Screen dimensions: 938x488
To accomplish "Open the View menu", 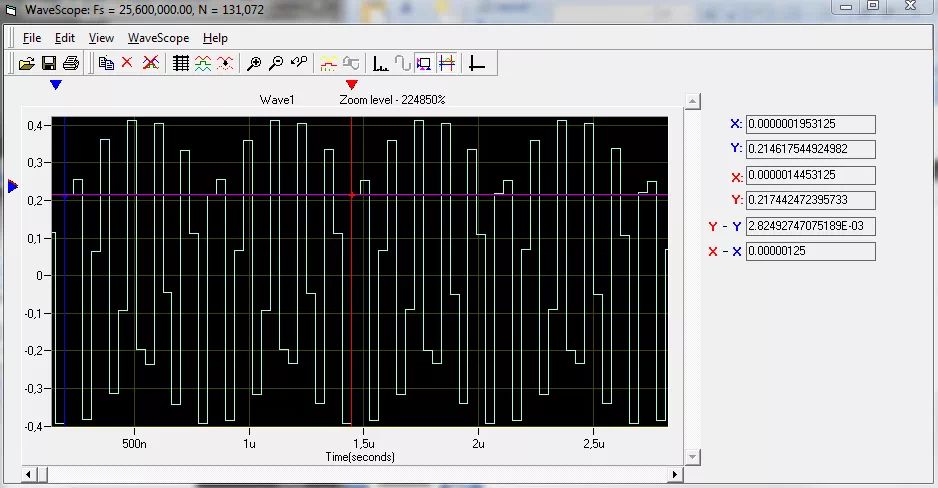I will click(101, 38).
